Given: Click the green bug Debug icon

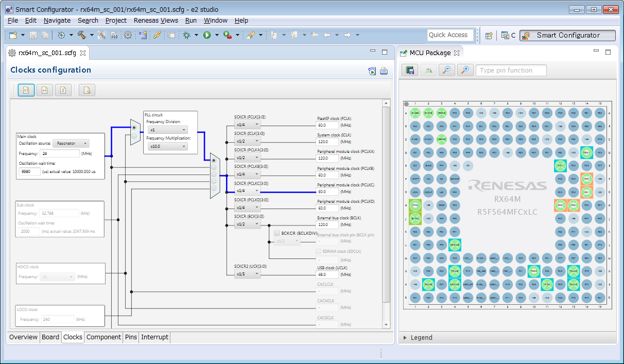Looking at the screenshot, I should pyautogui.click(x=186, y=35).
